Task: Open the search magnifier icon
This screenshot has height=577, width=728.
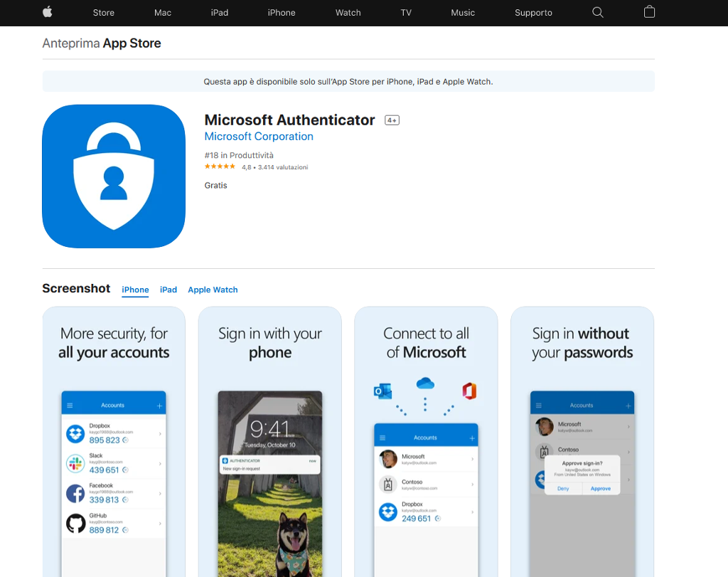Action: (x=597, y=12)
